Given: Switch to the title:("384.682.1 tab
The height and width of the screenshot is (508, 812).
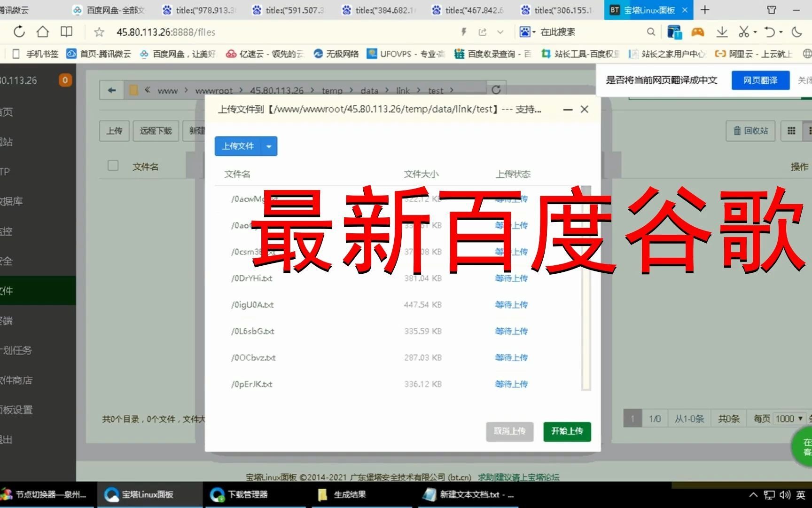Looking at the screenshot, I should 379,10.
